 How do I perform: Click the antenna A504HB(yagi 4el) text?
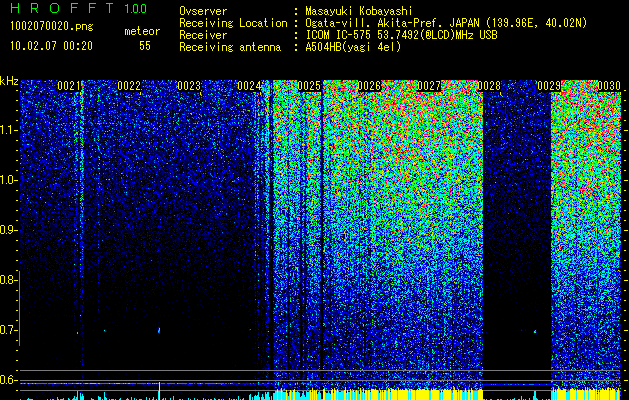353,47
